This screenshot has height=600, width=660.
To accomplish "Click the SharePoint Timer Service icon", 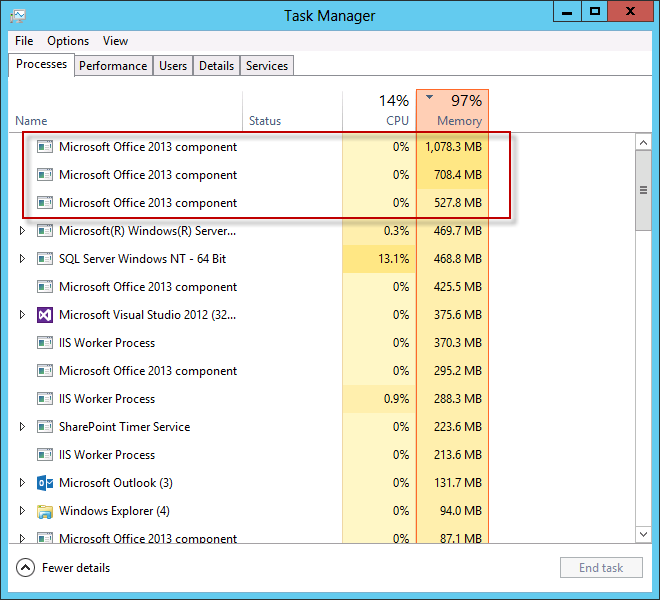I will [44, 427].
